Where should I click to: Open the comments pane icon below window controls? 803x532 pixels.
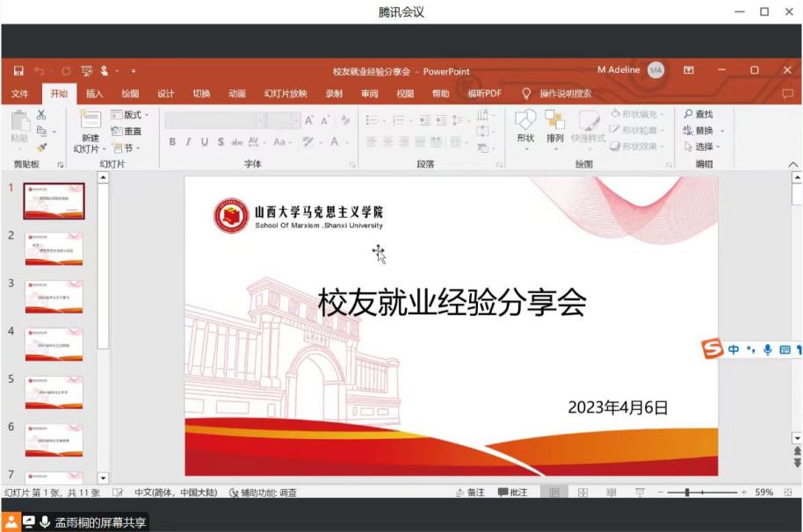[787, 94]
